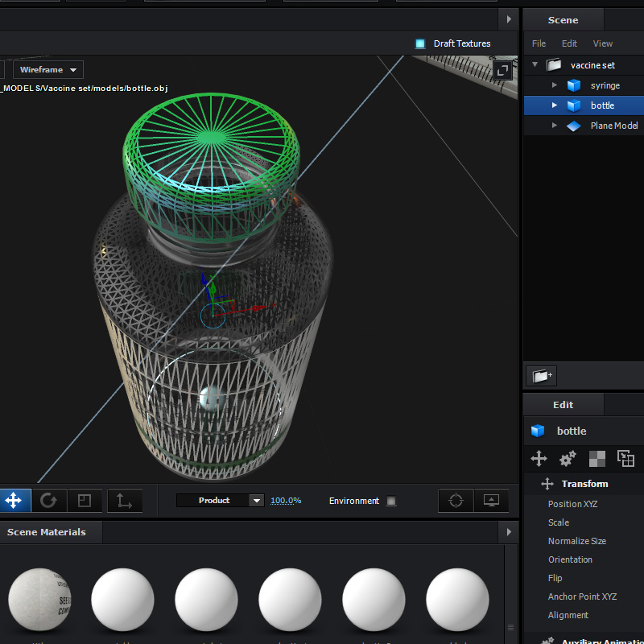Open the View menu in Scene panel

click(602, 43)
